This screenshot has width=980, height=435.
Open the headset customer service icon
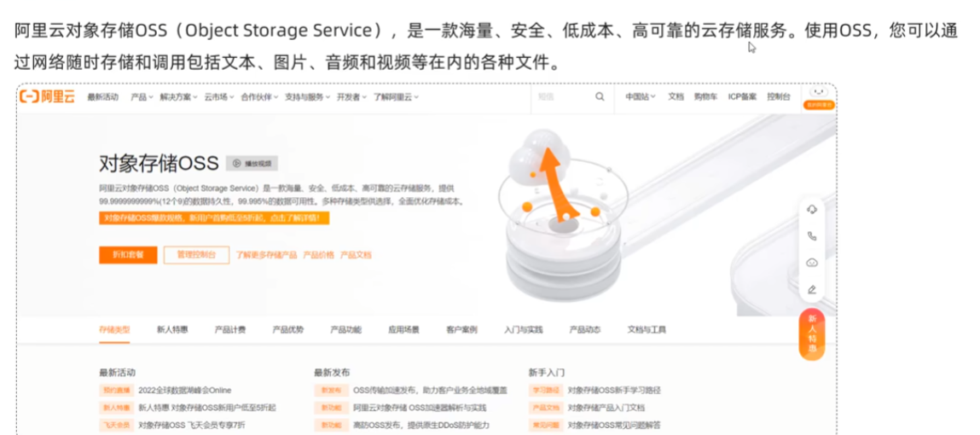click(x=812, y=210)
